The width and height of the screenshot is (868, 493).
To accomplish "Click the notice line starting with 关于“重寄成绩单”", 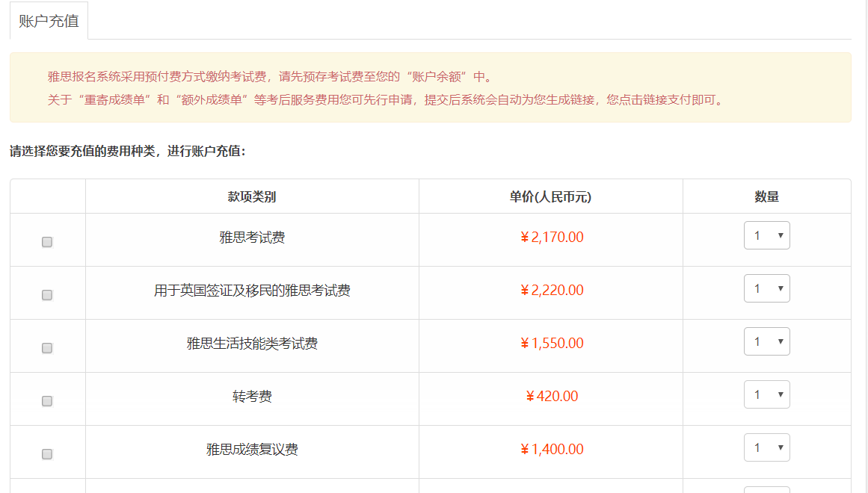I will click(x=387, y=100).
